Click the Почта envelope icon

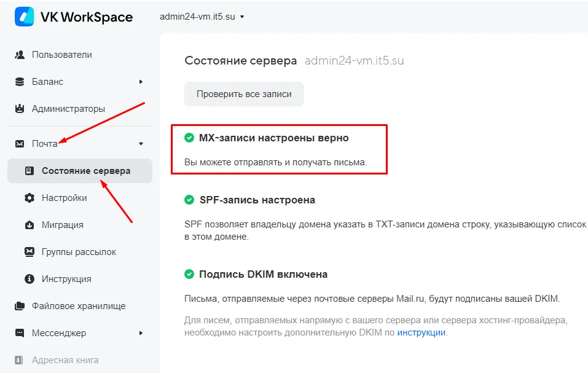tap(20, 144)
